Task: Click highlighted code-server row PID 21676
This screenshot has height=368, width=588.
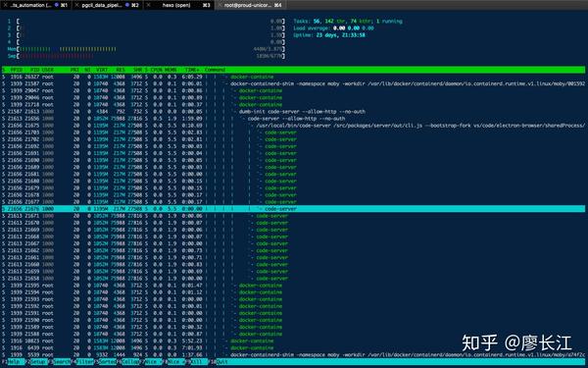Action: coord(293,209)
